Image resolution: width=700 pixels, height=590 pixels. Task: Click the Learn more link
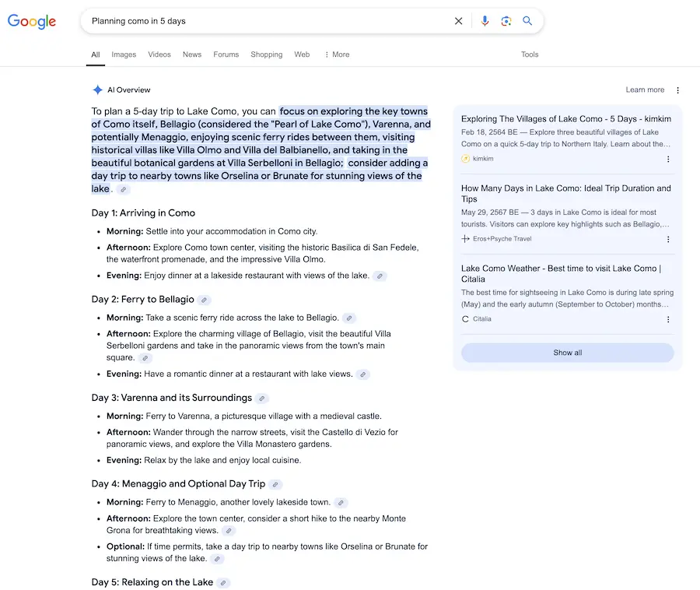645,90
